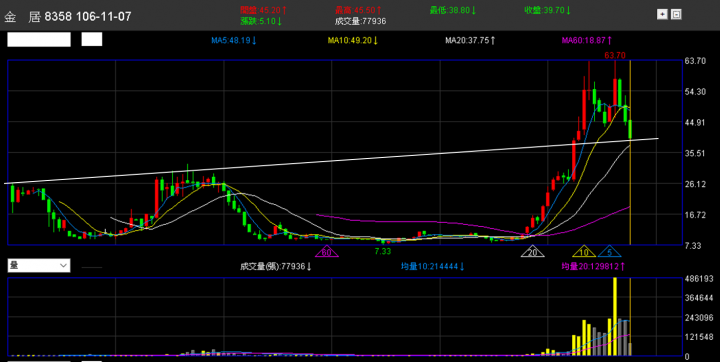Click the 最低:38.80 value

[453, 10]
